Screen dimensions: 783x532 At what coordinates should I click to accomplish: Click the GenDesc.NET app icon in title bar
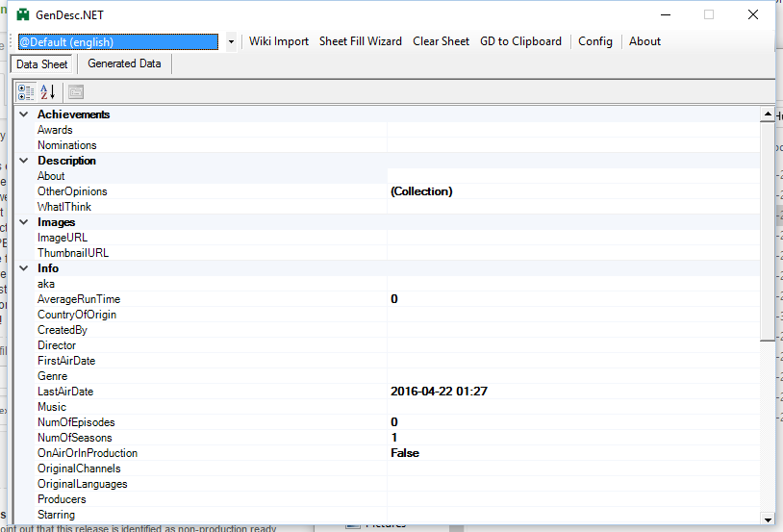pos(23,15)
